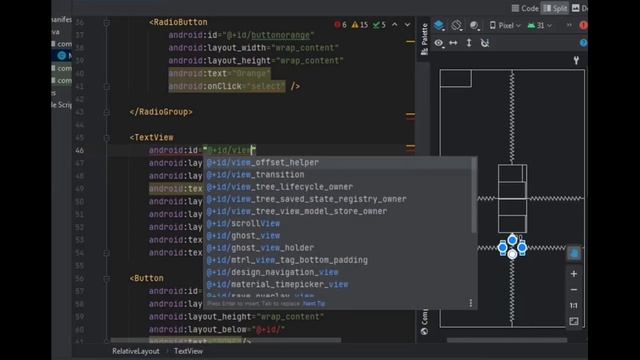Click the overflow chevrons in design toolbar
This screenshot has width=640, height=360.
point(569,25)
